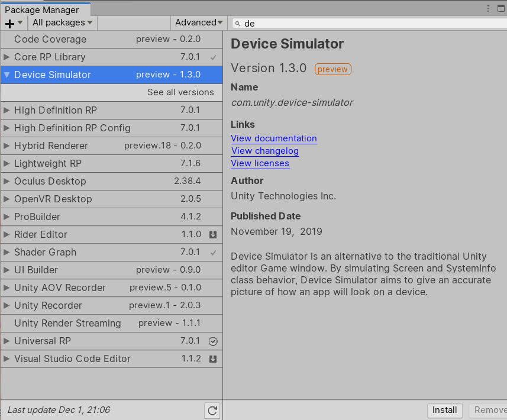The height and width of the screenshot is (420, 507).
Task: Expand the OpenVR Desktop row arrow
Action: (x=7, y=199)
